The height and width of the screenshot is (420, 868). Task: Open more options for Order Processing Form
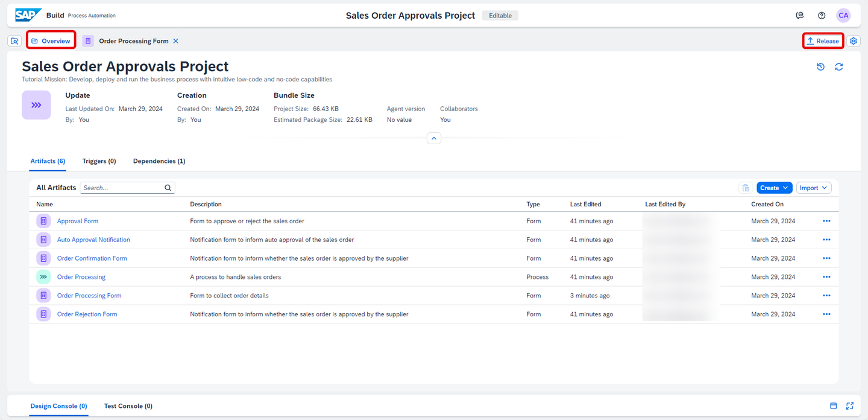[x=826, y=296]
